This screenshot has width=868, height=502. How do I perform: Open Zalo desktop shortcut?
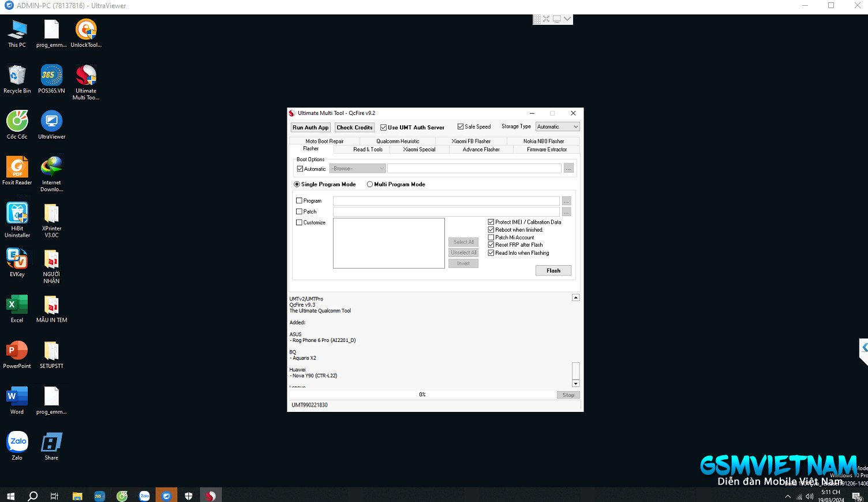point(17,446)
